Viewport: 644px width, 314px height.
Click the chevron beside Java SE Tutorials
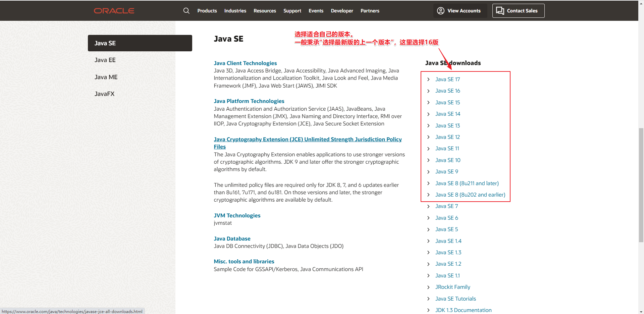pos(428,299)
